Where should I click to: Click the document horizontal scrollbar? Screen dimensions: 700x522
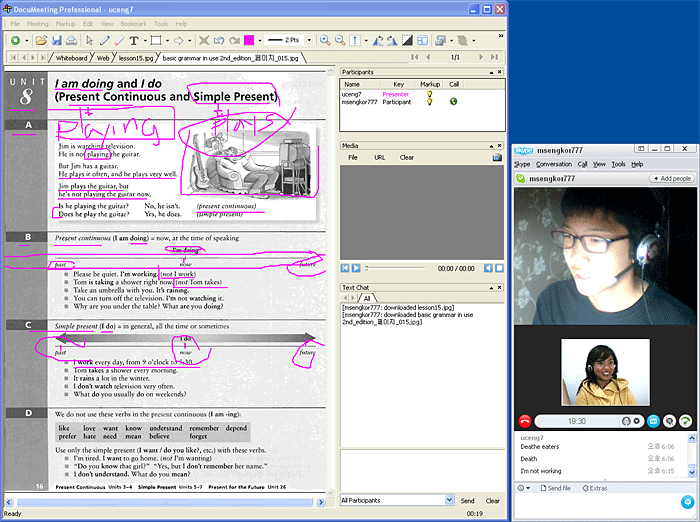pyautogui.click(x=165, y=502)
